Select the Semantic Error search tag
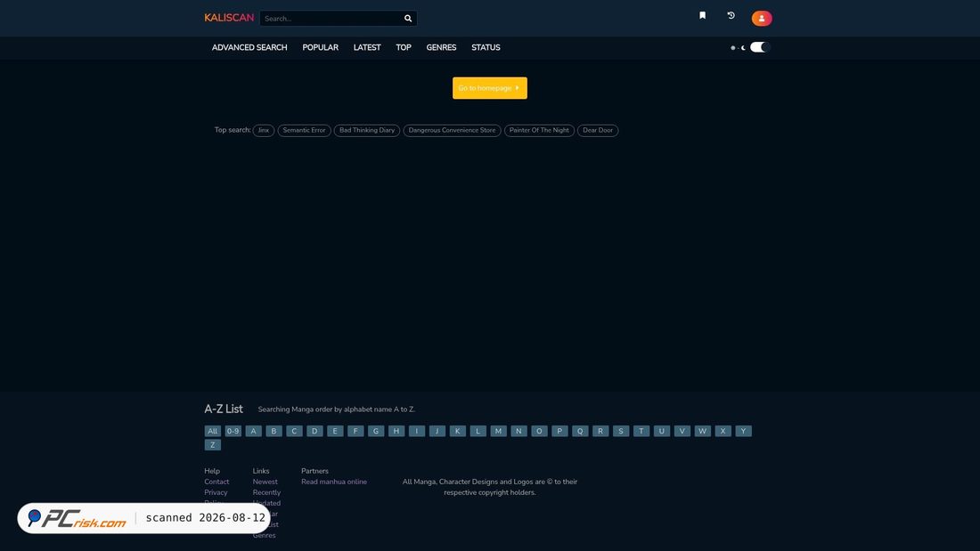980x551 pixels. [304, 131]
